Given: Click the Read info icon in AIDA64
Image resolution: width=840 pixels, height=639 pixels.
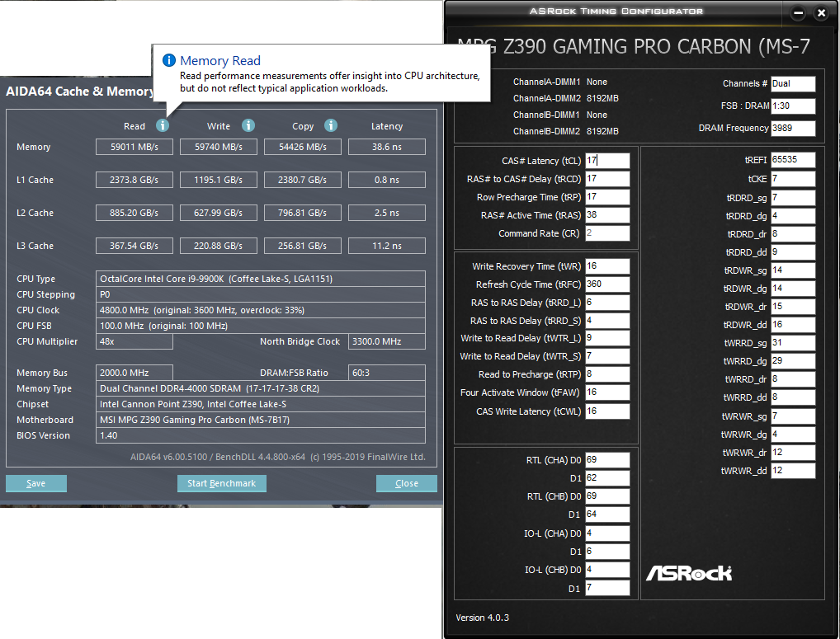Looking at the screenshot, I should pyautogui.click(x=163, y=125).
